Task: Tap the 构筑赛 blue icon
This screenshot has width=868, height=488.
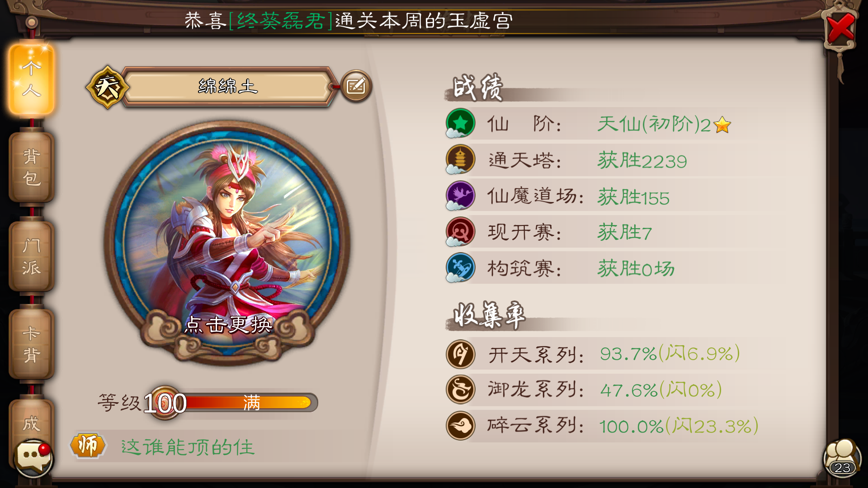Action: 460,267
